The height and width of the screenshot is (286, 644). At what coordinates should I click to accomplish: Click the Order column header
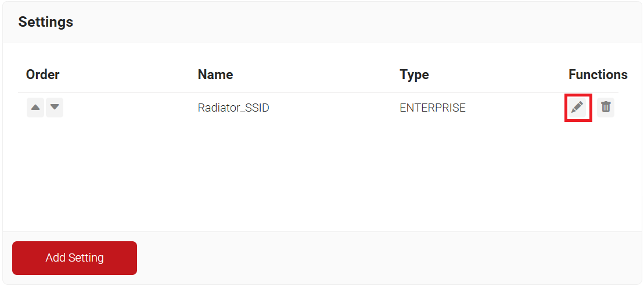(x=43, y=74)
